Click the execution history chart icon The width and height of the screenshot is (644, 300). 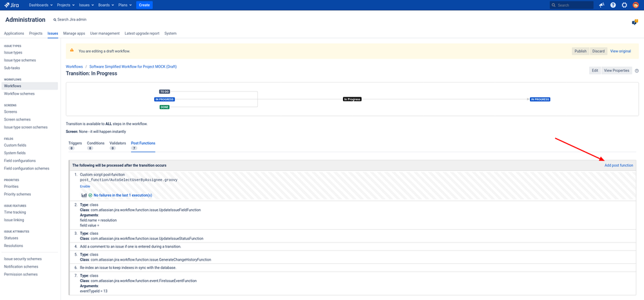pos(84,195)
